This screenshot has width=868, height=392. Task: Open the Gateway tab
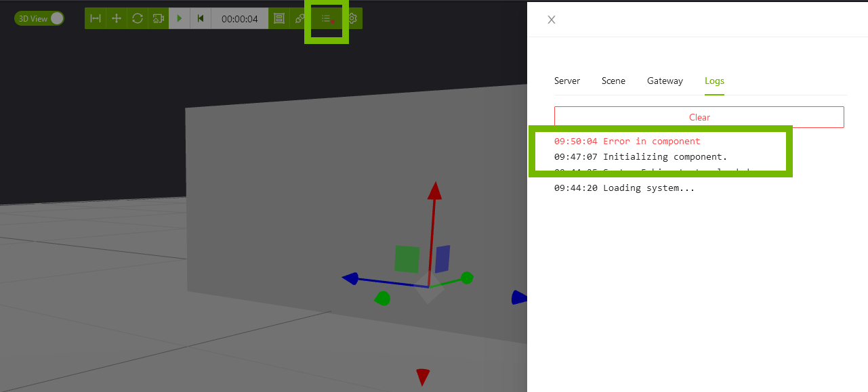tap(665, 81)
